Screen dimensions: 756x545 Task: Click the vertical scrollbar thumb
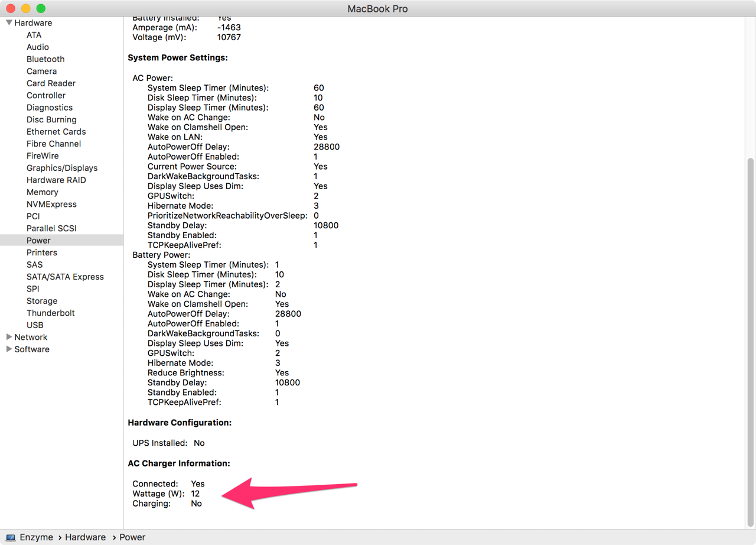point(751,342)
